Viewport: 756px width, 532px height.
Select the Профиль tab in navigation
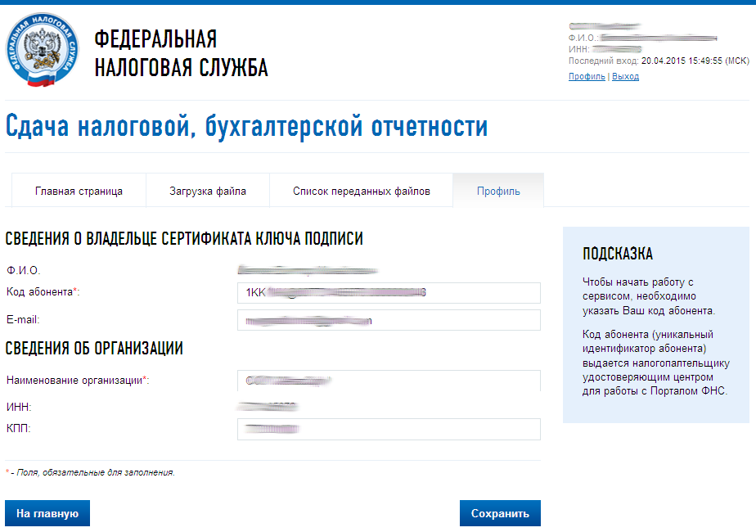click(x=498, y=191)
